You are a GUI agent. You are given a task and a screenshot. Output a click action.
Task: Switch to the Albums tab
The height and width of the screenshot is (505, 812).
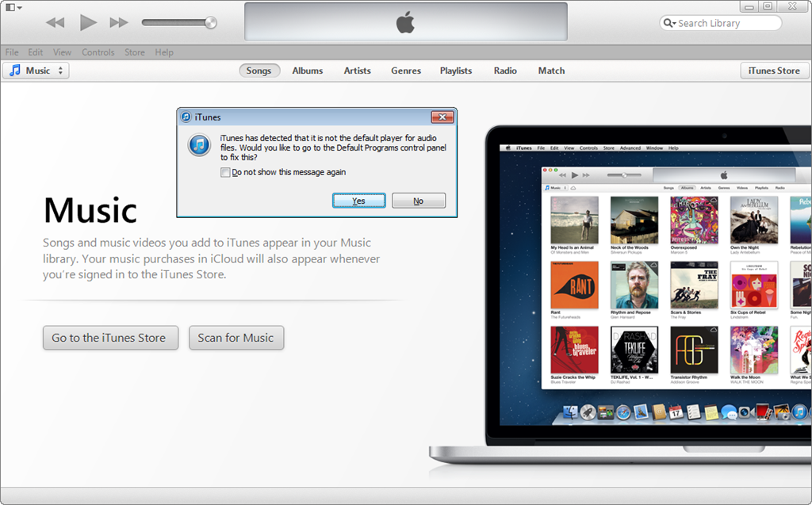[308, 71]
